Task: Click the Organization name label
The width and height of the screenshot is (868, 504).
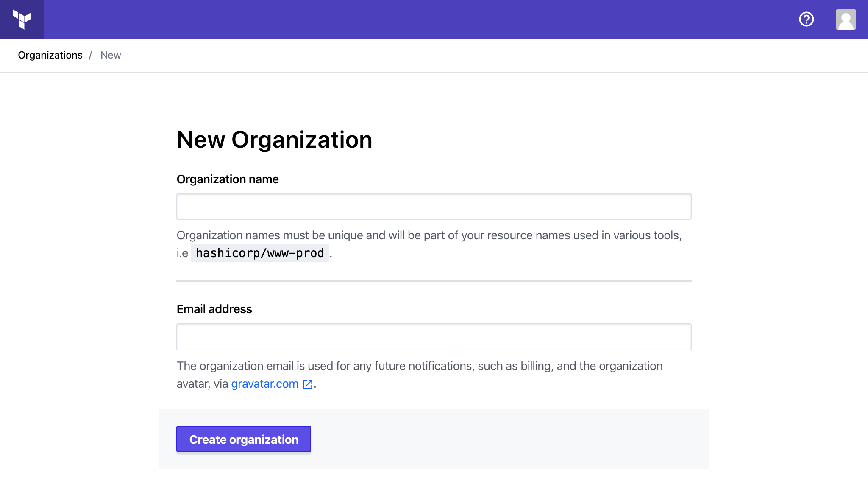Action: (228, 179)
